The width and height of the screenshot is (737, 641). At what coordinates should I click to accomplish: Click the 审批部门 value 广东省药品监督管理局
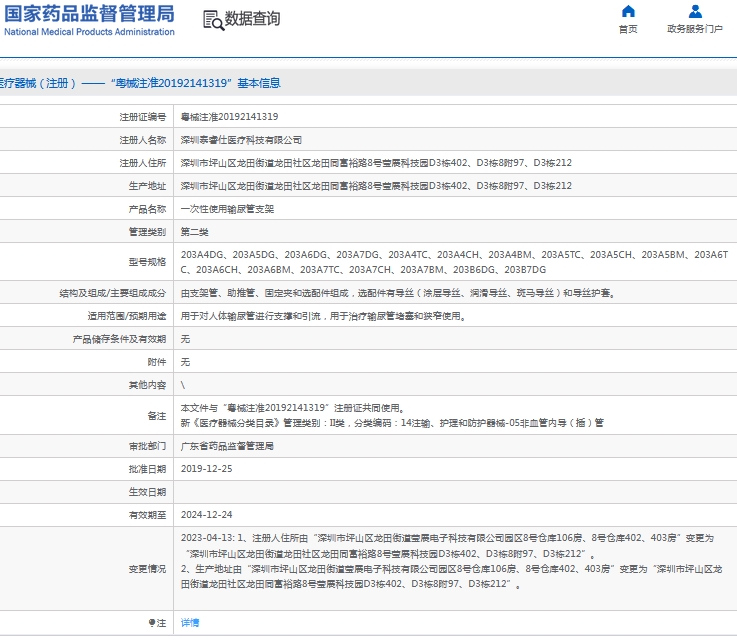click(x=227, y=446)
